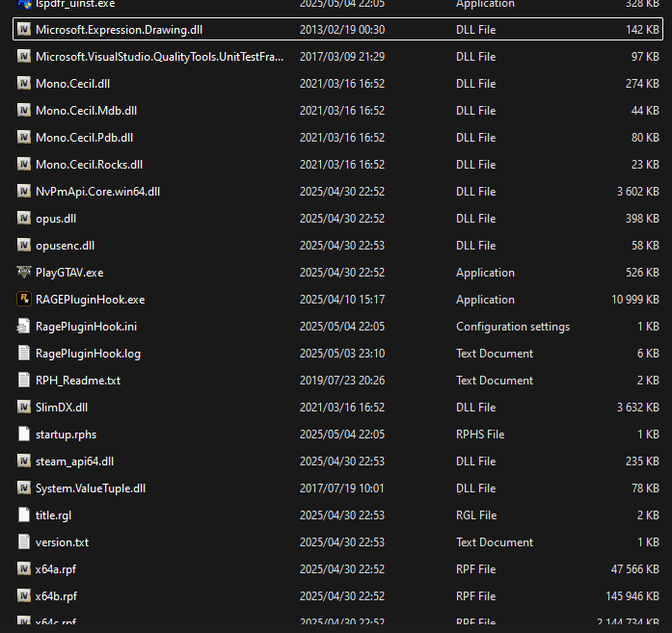Click the x64b.rpf file icon
Viewport: 672px width, 633px height.
[x=23, y=595]
